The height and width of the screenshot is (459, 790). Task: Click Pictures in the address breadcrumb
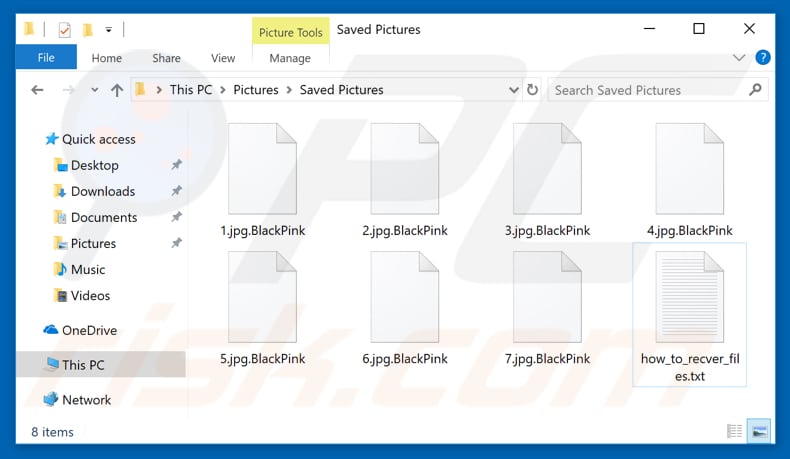coord(256,90)
